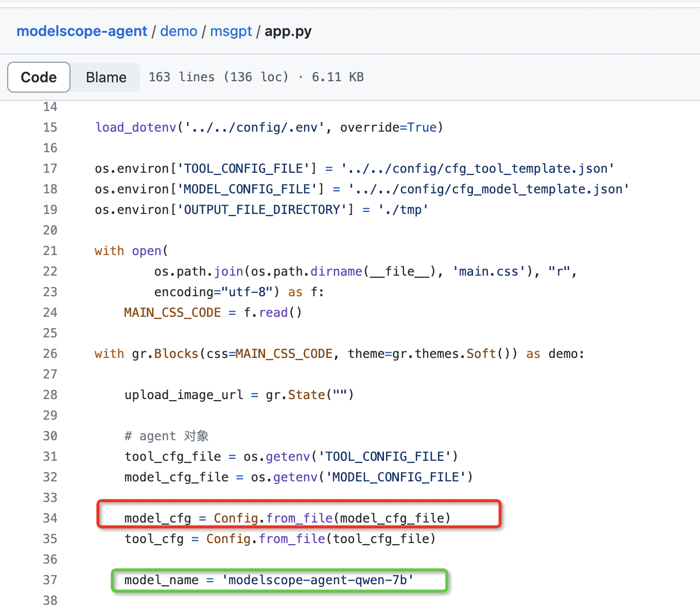Click the app.py file name in breadcrumb
This screenshot has width=700, height=612.
pos(288,31)
